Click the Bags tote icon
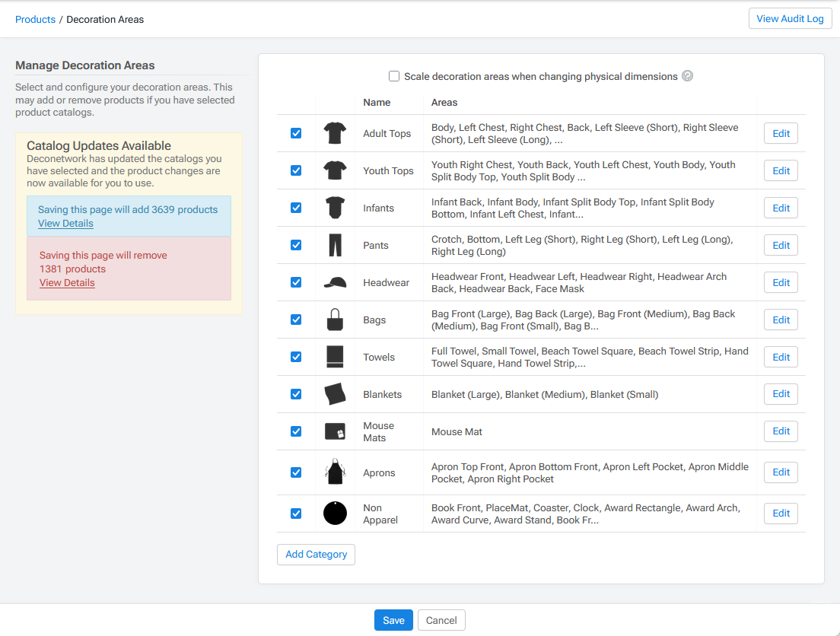This screenshot has height=636, width=840. click(x=335, y=320)
